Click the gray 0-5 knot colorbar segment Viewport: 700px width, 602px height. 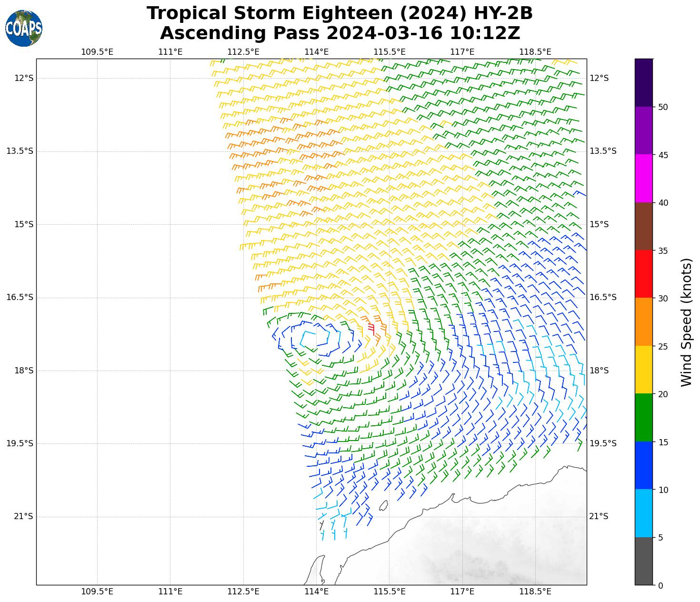(x=643, y=561)
